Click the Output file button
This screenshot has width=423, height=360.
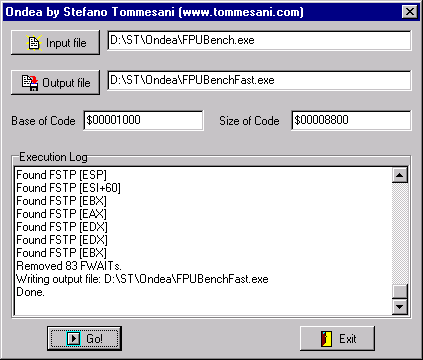tap(55, 82)
